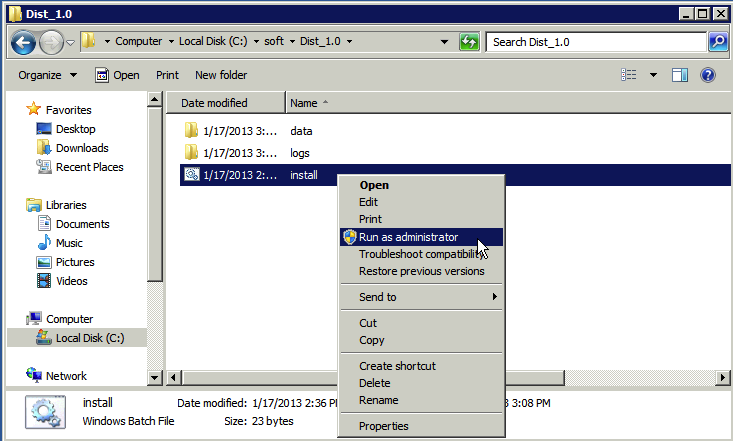
Task: Click in the Search Dist_1.0 field
Action: [x=595, y=42]
